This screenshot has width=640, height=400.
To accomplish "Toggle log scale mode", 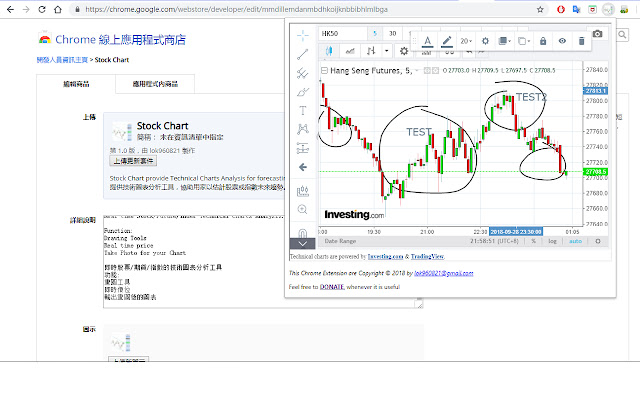I will [552, 241].
